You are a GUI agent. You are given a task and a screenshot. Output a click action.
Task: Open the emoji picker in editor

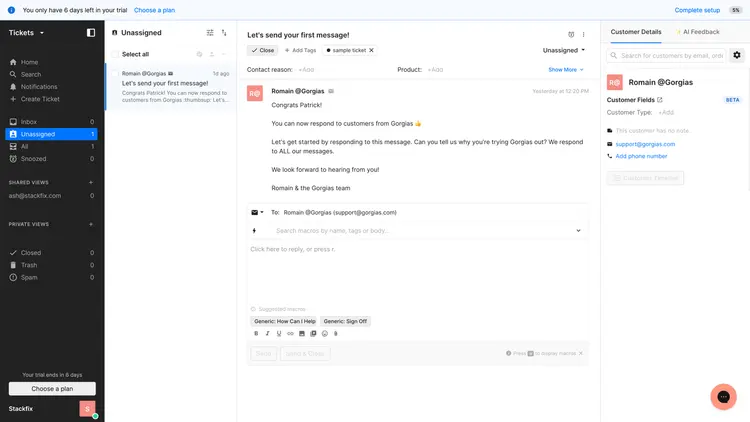[x=325, y=333]
